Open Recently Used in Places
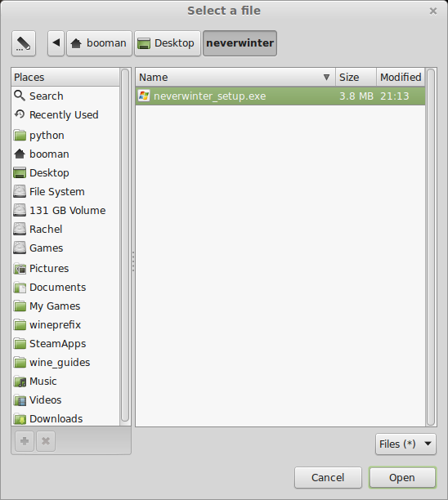The image size is (448, 500). pos(65,115)
